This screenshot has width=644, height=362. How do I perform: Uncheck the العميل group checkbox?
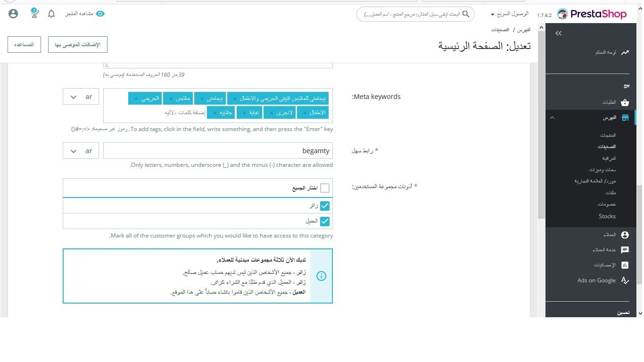click(324, 221)
